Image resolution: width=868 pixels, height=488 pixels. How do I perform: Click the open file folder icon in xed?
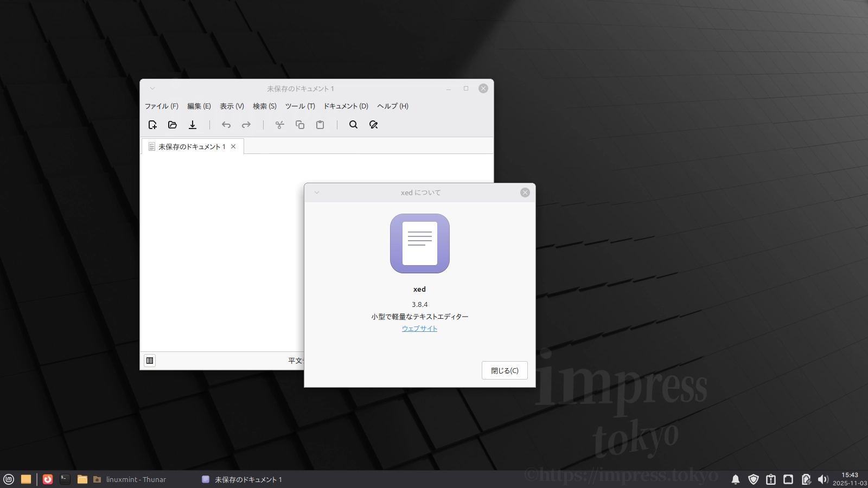coord(173,125)
